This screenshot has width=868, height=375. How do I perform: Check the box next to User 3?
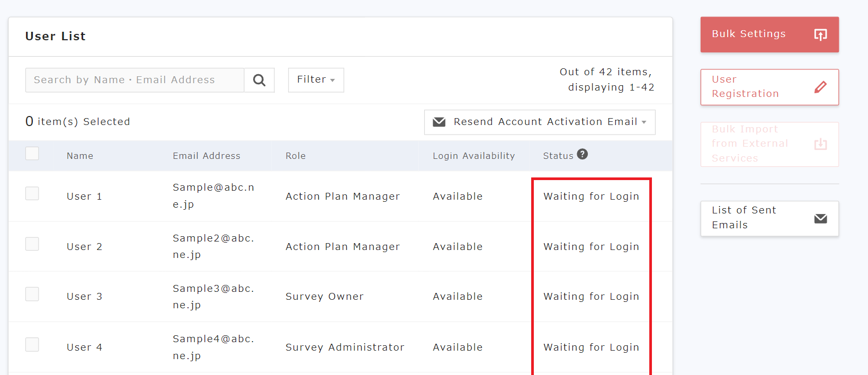32,294
